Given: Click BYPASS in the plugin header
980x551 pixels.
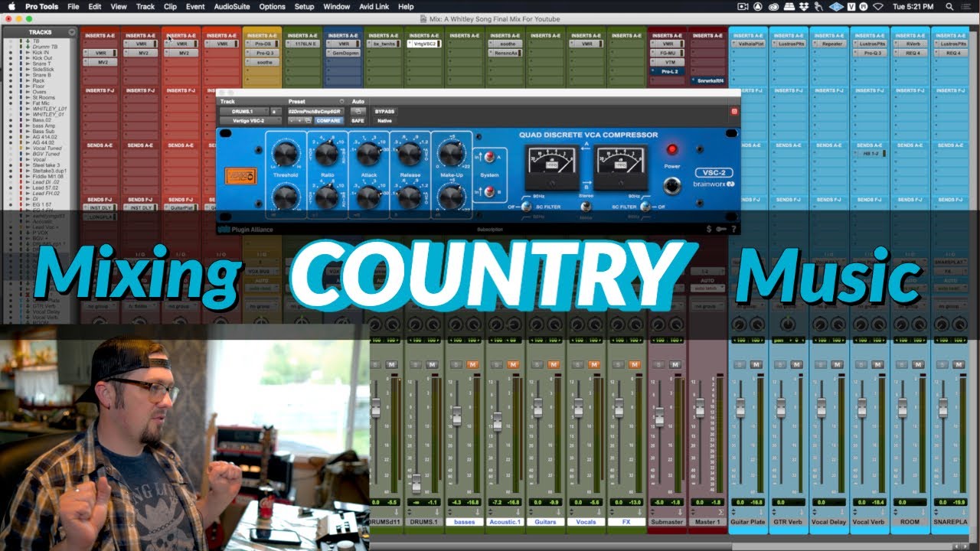Looking at the screenshot, I should pyautogui.click(x=384, y=111).
